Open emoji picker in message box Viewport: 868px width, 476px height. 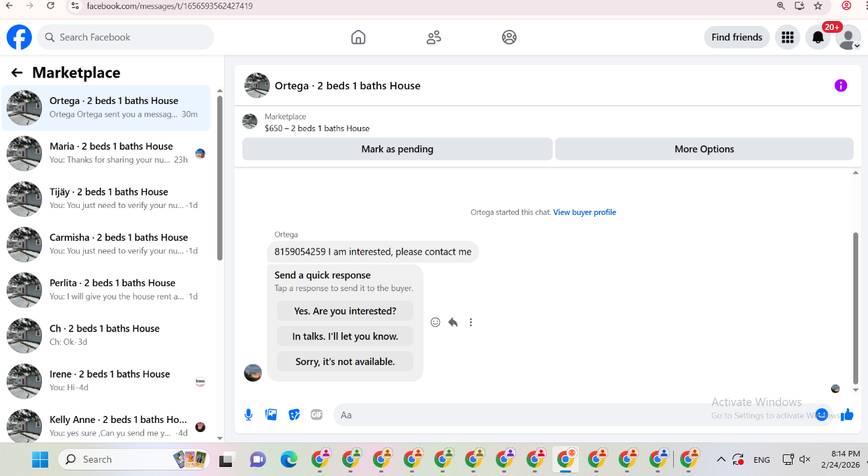pyautogui.click(x=821, y=415)
